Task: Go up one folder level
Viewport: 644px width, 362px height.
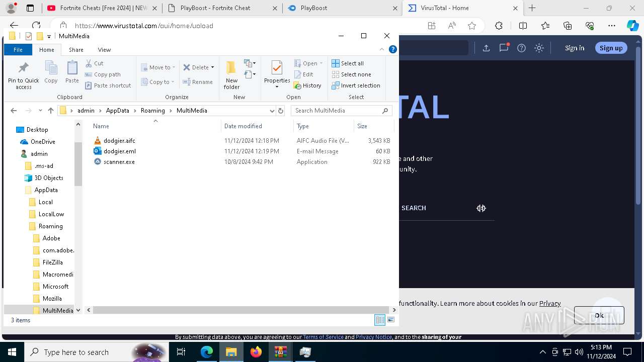Action: coord(51,111)
